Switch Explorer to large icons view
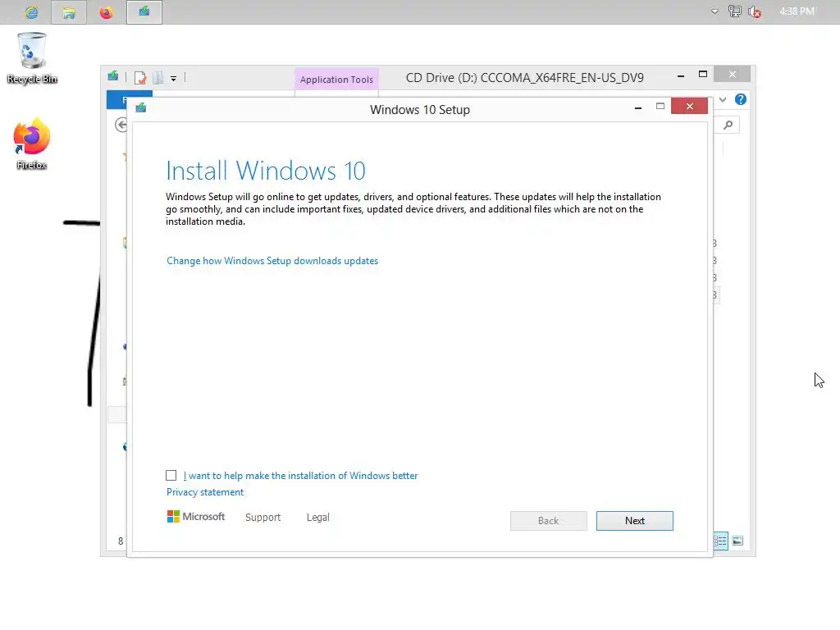Screen dimensions: 840x630 (737, 541)
